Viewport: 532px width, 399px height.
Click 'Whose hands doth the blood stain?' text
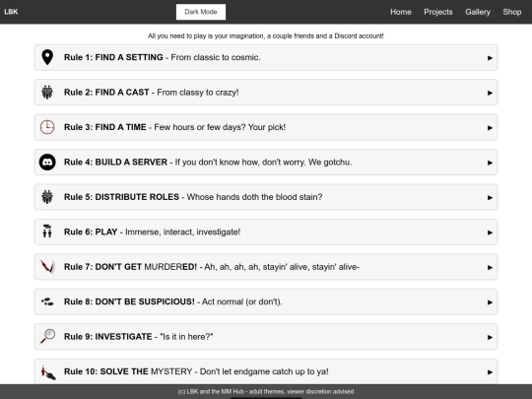pyautogui.click(x=254, y=197)
